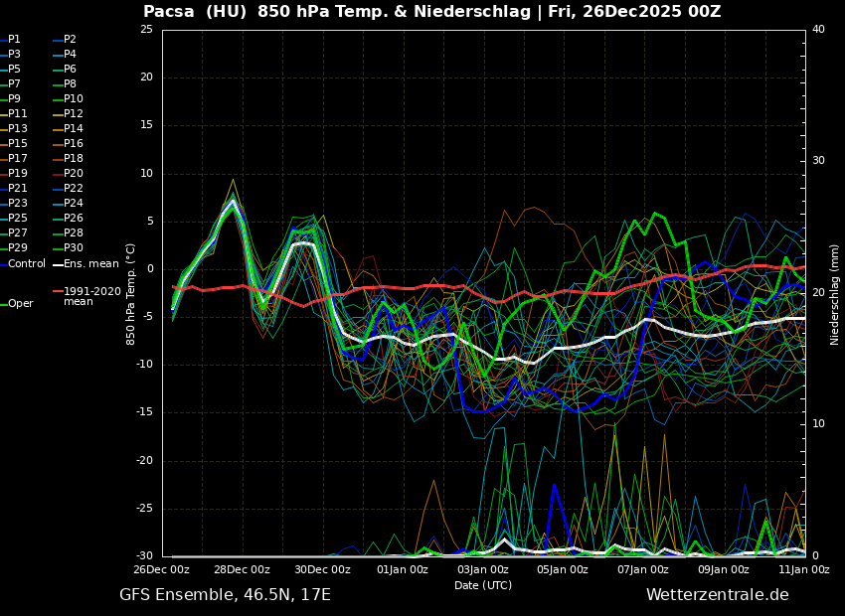Viewport: 845px width, 616px height.
Task: Select the P10 legend entry
Action: (74, 99)
